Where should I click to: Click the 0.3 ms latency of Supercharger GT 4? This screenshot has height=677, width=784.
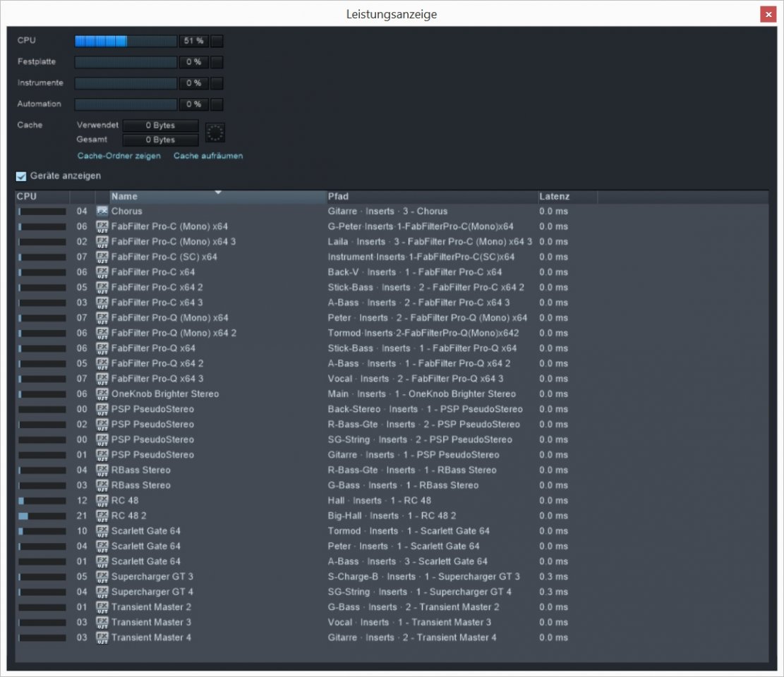(553, 592)
